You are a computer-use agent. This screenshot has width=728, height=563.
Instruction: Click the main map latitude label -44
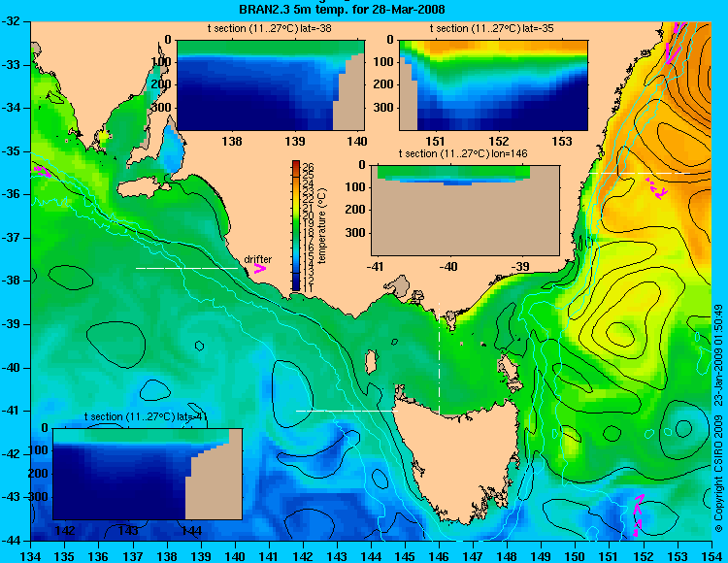11,541
